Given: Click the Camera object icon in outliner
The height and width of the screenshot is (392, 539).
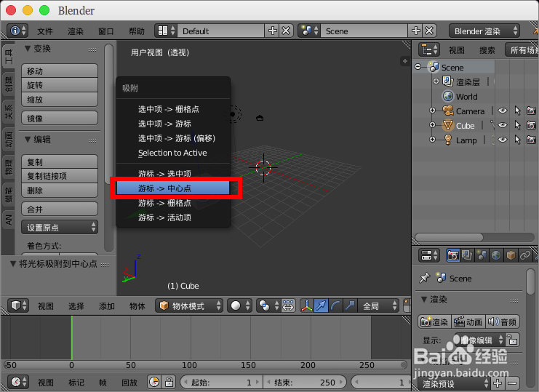Looking at the screenshot, I should pyautogui.click(x=448, y=111).
